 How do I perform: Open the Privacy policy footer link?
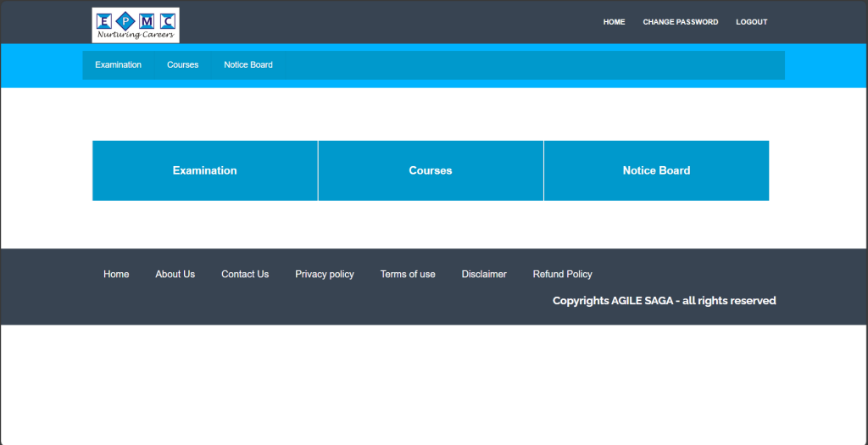(325, 275)
